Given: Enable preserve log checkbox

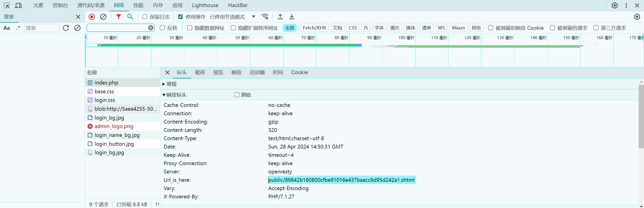Looking at the screenshot, I should click(145, 17).
